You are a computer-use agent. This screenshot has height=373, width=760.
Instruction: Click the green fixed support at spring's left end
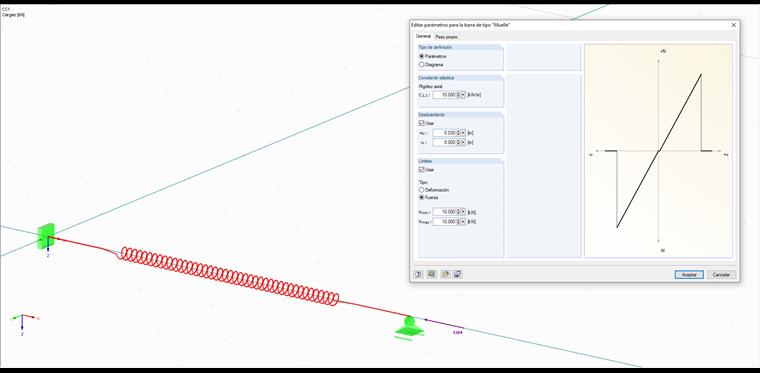click(x=46, y=236)
